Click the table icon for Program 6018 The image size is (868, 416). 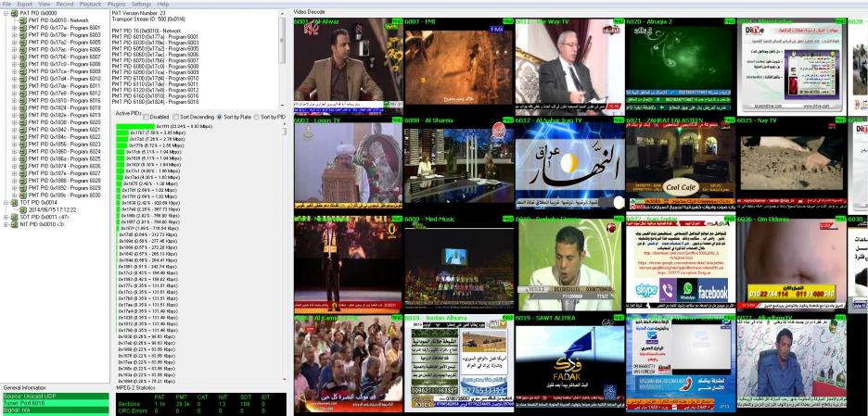(x=22, y=107)
